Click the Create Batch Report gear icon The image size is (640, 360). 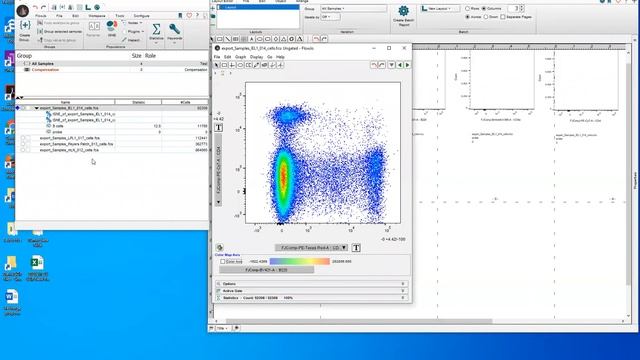coord(403,11)
